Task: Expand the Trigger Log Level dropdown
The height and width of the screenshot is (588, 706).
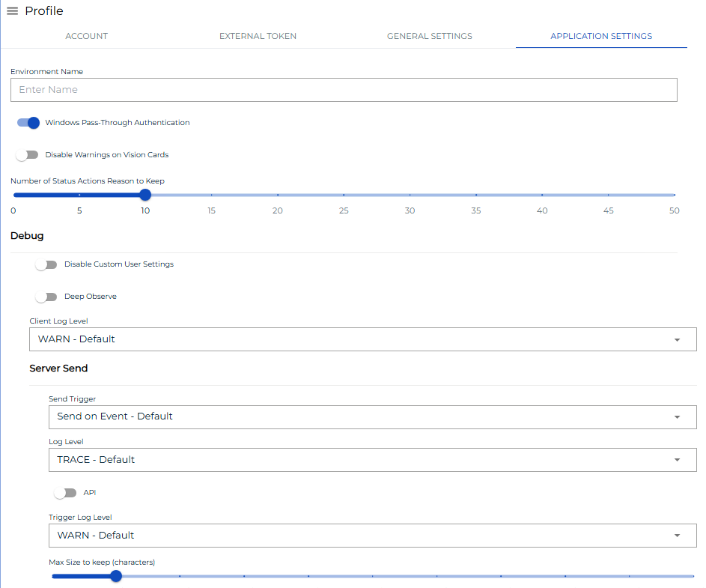Action: click(x=372, y=536)
